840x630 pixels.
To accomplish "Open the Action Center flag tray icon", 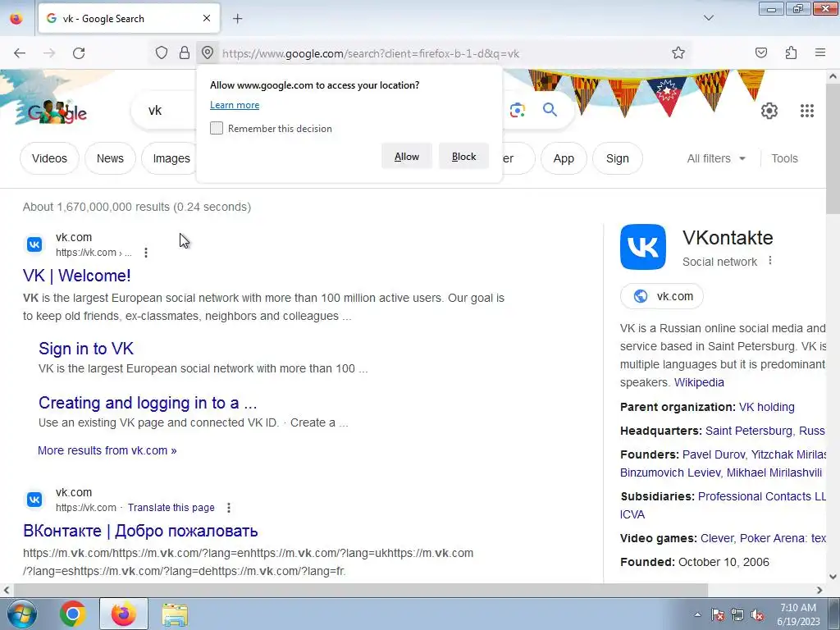I will [x=718, y=614].
